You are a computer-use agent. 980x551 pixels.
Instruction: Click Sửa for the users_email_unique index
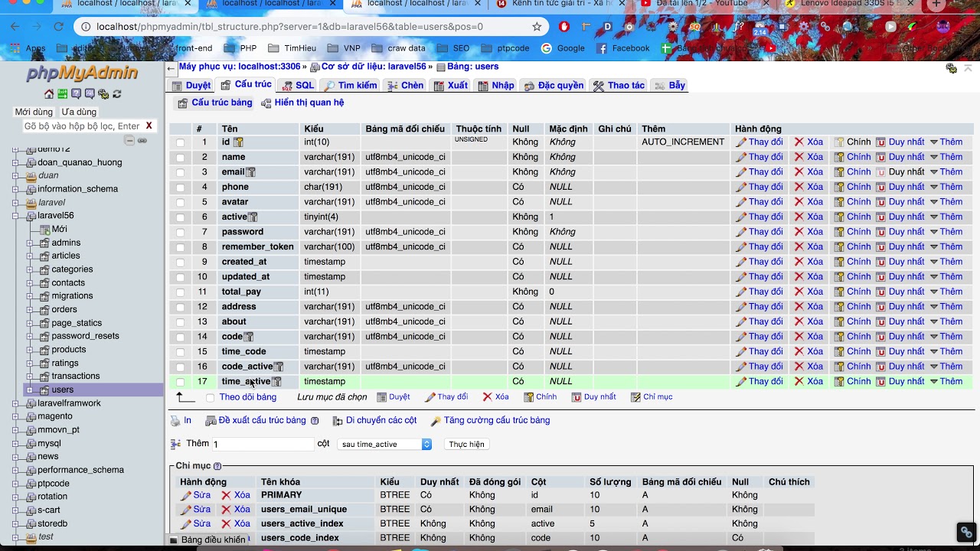[x=195, y=510]
